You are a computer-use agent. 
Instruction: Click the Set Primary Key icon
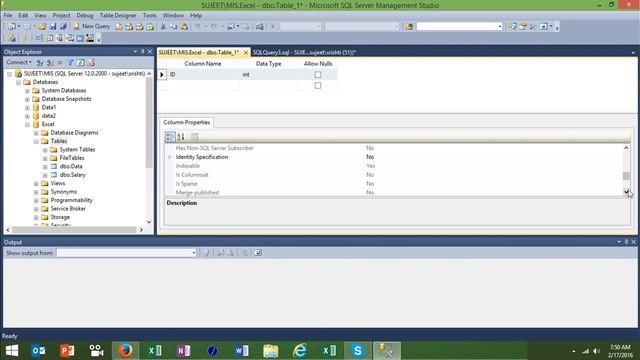tap(24, 38)
